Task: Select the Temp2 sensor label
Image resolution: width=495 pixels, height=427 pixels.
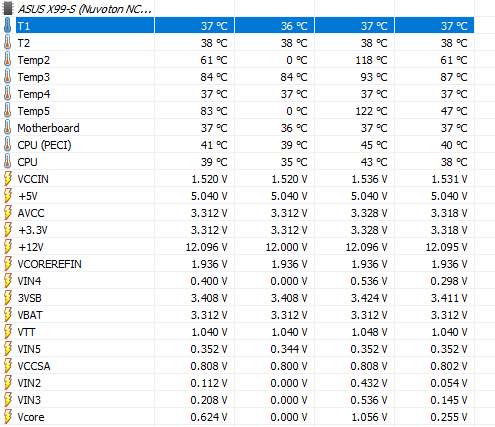Action: point(34,60)
